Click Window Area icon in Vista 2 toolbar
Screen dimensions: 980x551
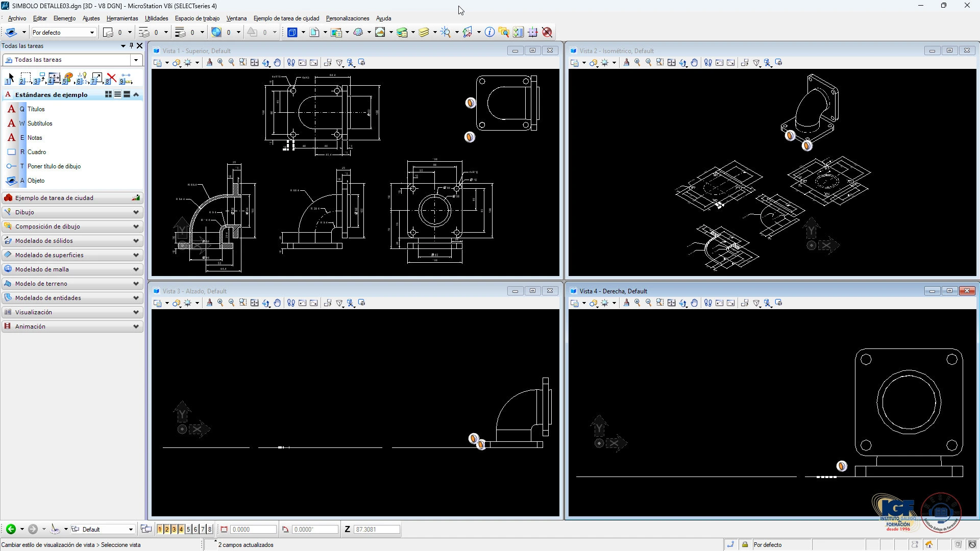tap(660, 62)
